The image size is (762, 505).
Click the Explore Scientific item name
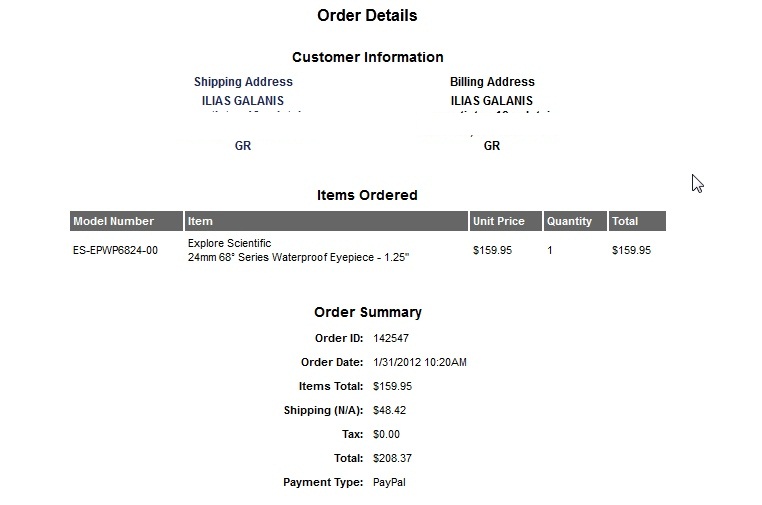tap(229, 243)
